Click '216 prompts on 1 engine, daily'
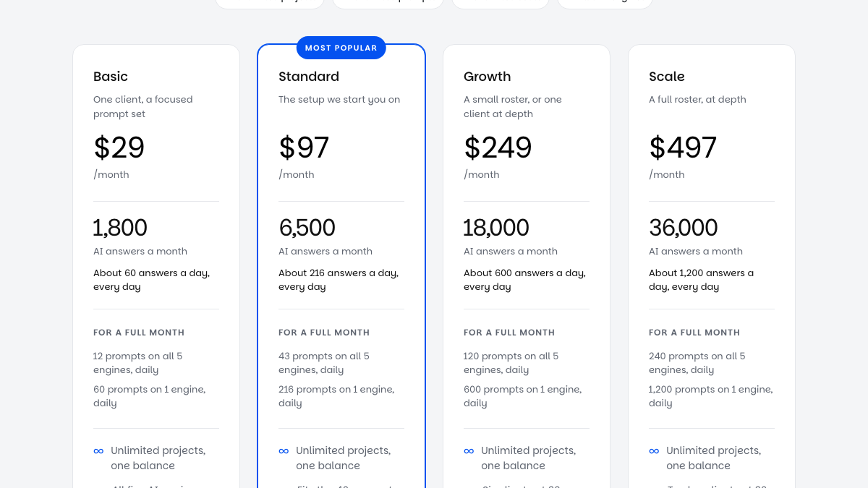 tap(336, 396)
